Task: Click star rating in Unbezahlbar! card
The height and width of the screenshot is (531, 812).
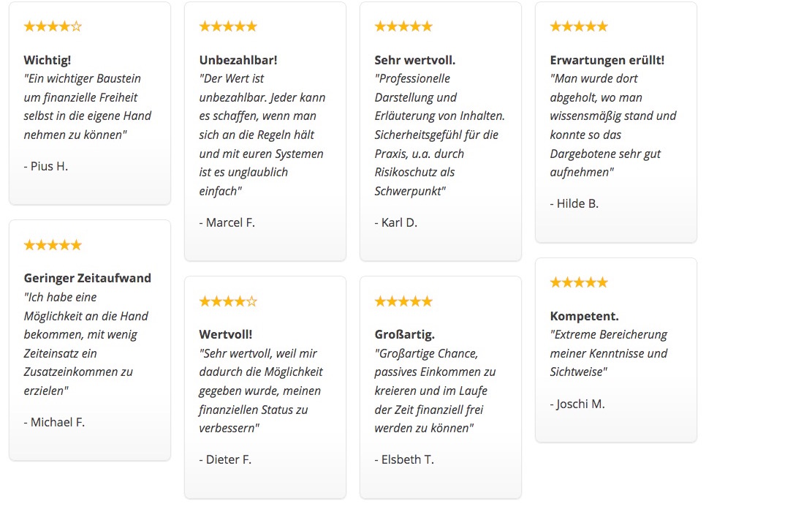Action: [x=228, y=26]
